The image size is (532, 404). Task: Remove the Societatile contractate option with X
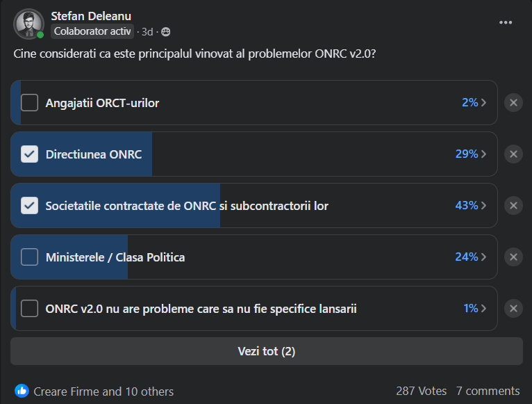click(x=513, y=206)
